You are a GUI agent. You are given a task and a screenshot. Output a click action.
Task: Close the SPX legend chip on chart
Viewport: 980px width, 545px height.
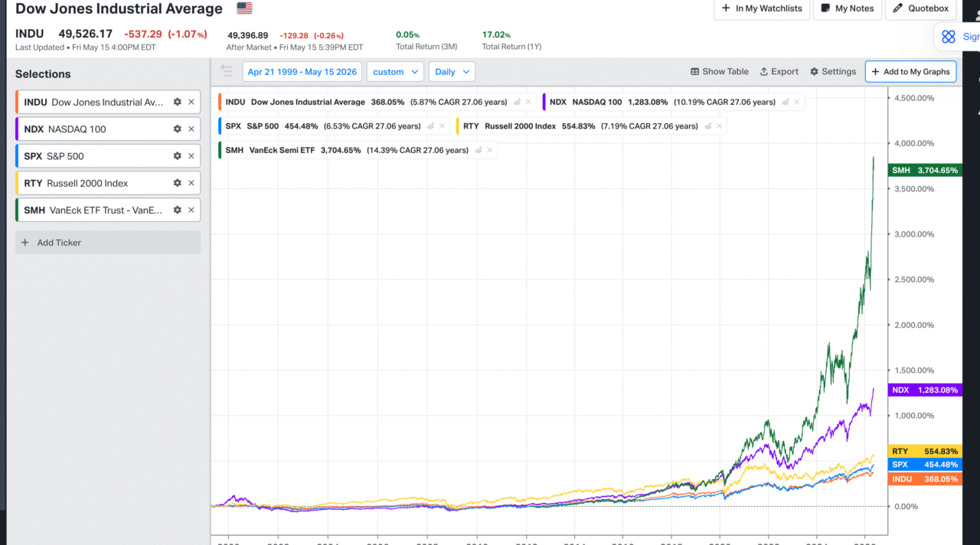tap(442, 126)
